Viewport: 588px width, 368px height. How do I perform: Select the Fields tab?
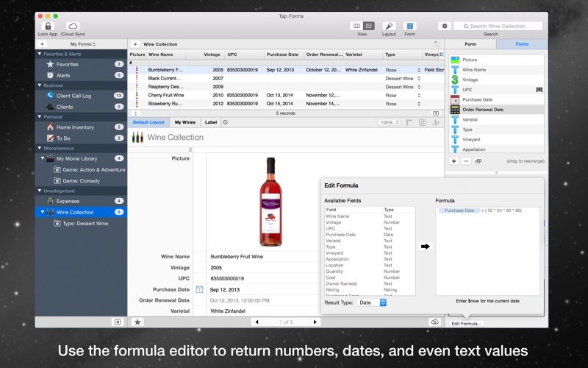pyautogui.click(x=522, y=44)
